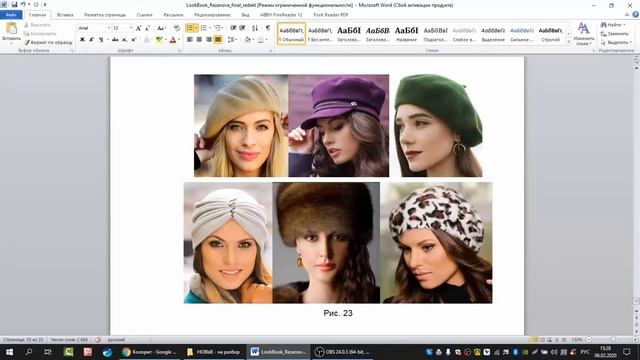Screen dimensions: 640x360
Task: Toggle italic (К) formatting
Action: 91,40
